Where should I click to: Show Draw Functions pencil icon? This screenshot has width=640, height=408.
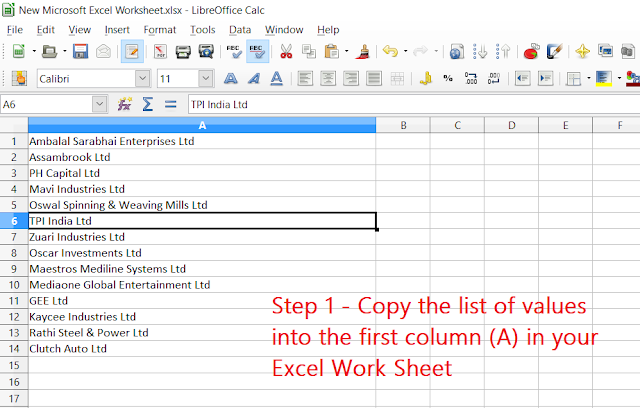coord(554,52)
